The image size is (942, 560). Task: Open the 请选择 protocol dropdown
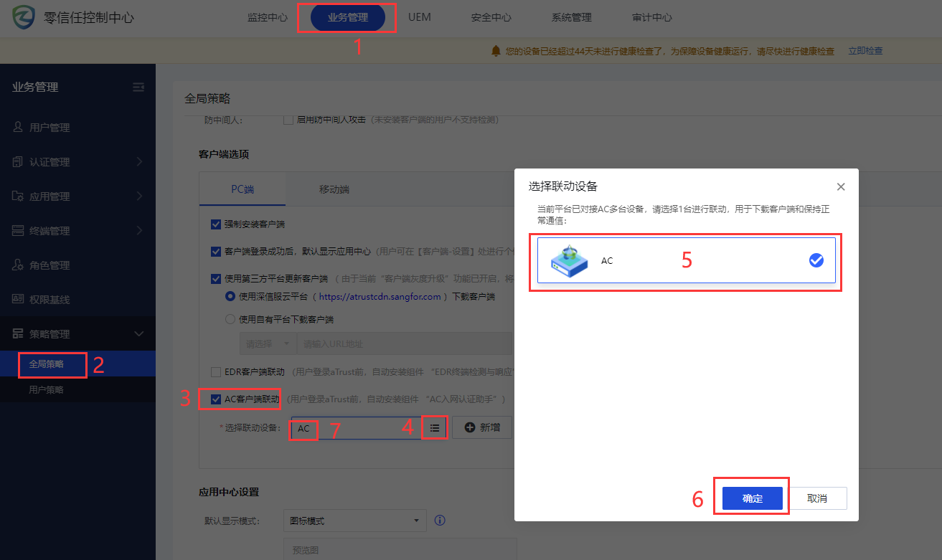(268, 344)
